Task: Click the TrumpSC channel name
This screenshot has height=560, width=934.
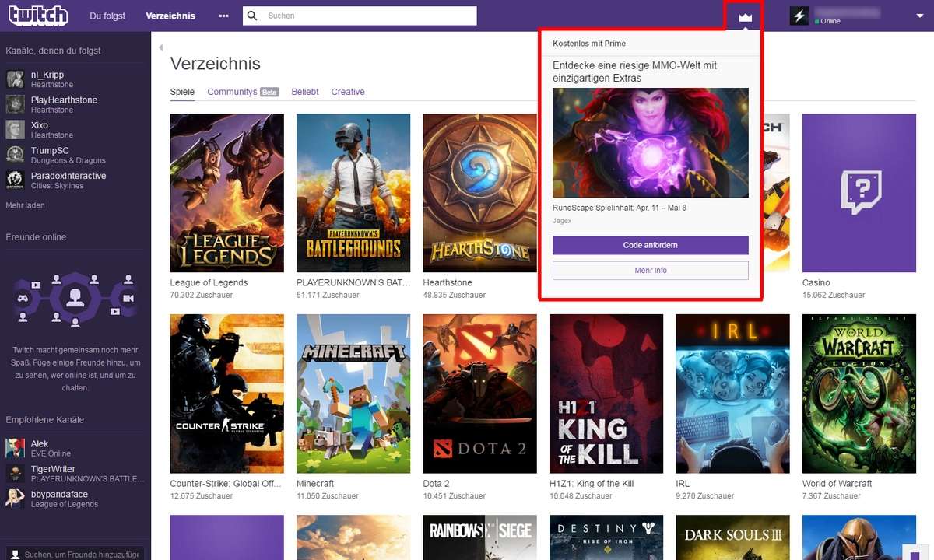Action: point(50,150)
